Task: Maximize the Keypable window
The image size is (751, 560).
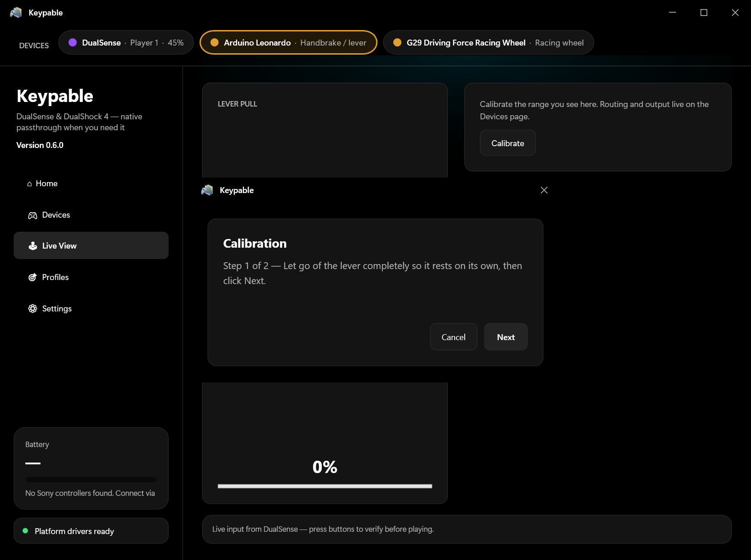Action: click(x=704, y=12)
